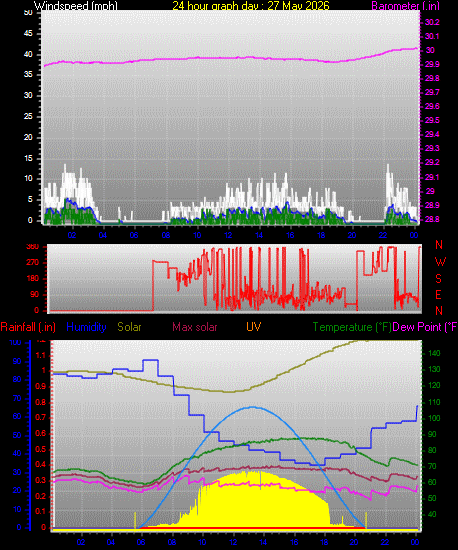Image resolution: width=458 pixels, height=550 pixels.
Task: Click the S marker on wind direction axis
Action: pyautogui.click(x=438, y=279)
